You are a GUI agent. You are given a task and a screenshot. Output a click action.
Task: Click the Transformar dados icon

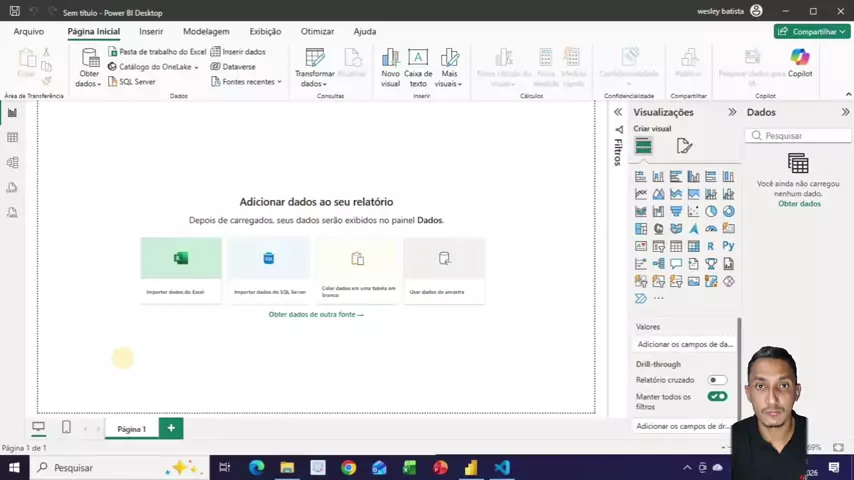pyautogui.click(x=315, y=65)
